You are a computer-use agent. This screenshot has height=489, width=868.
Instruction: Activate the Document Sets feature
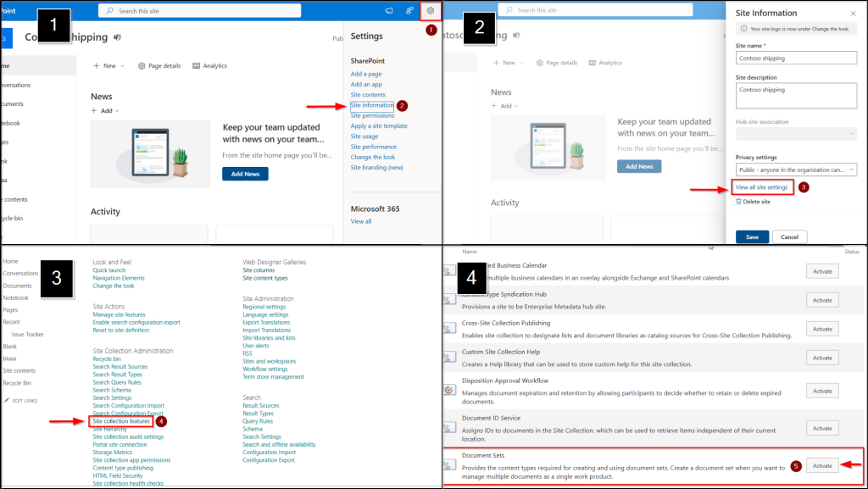pos(822,465)
